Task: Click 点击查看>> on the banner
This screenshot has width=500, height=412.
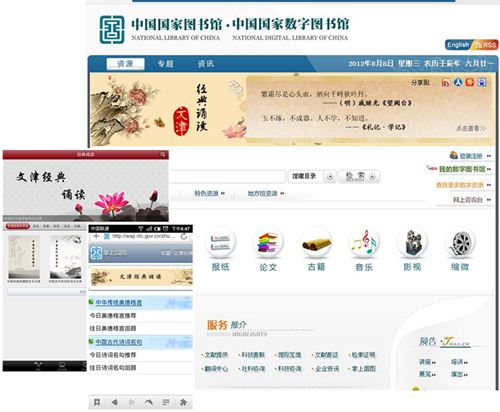Action: (x=471, y=128)
